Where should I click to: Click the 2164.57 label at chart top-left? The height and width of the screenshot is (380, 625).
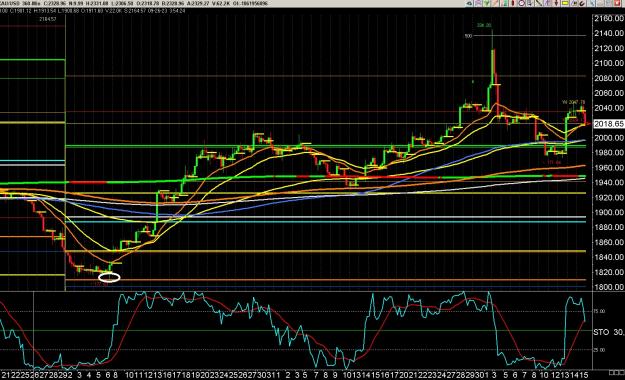point(48,19)
